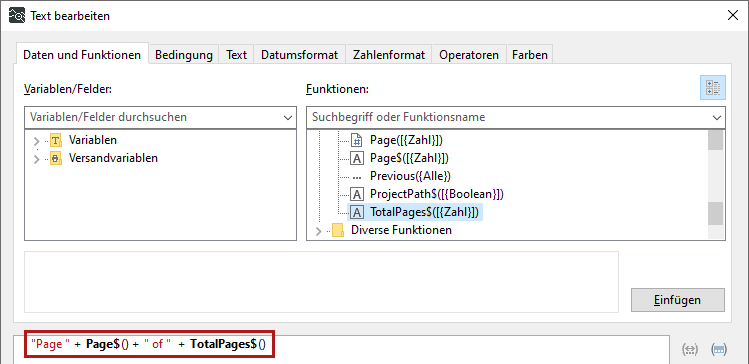This screenshot has width=749, height=364.
Task: Click the Variablen tree label
Action: coord(93,140)
